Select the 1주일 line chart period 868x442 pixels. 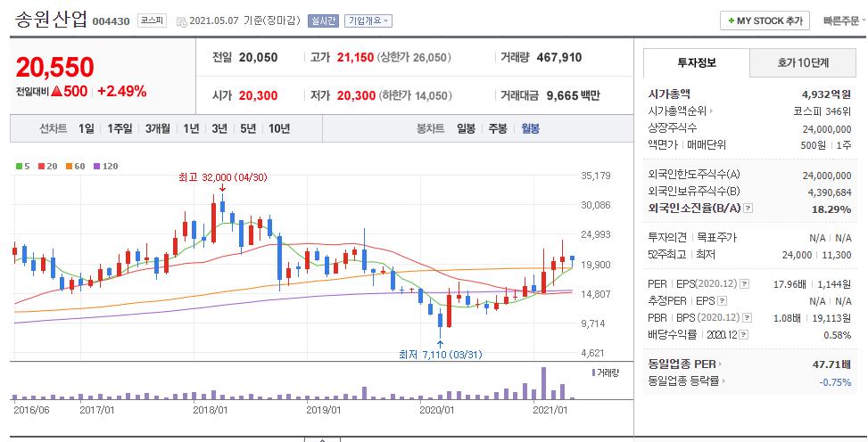pyautogui.click(x=120, y=128)
